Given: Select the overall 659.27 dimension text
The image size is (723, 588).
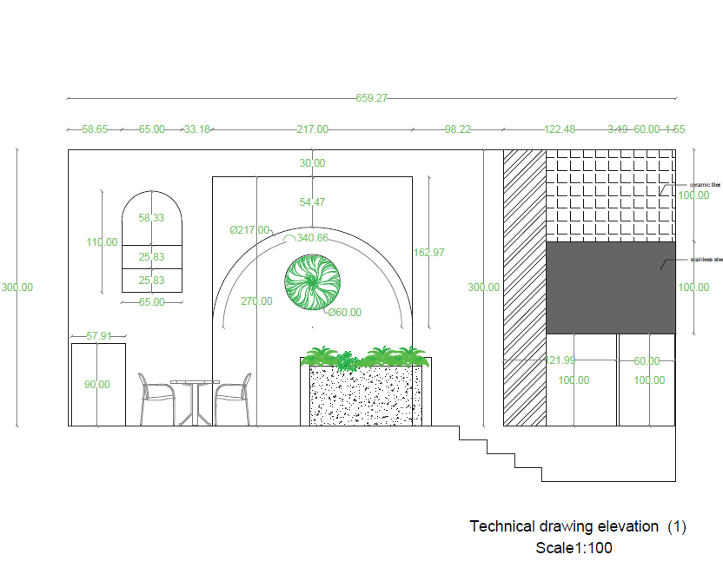Looking at the screenshot, I should tap(371, 98).
